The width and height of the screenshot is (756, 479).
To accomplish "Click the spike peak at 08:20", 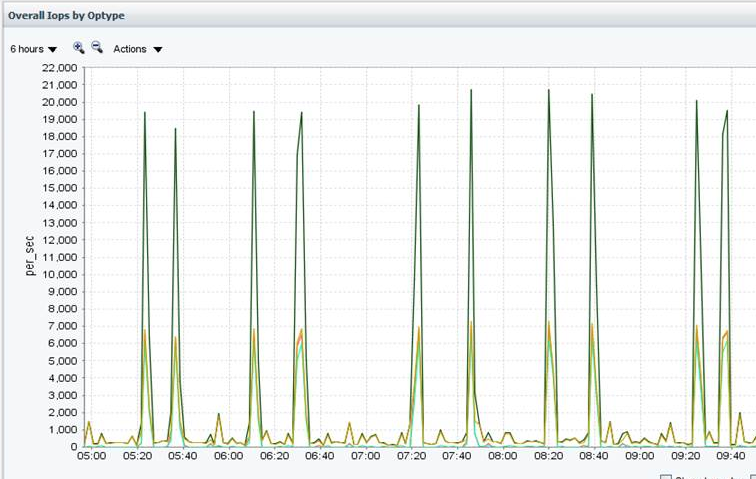I will pos(548,90).
